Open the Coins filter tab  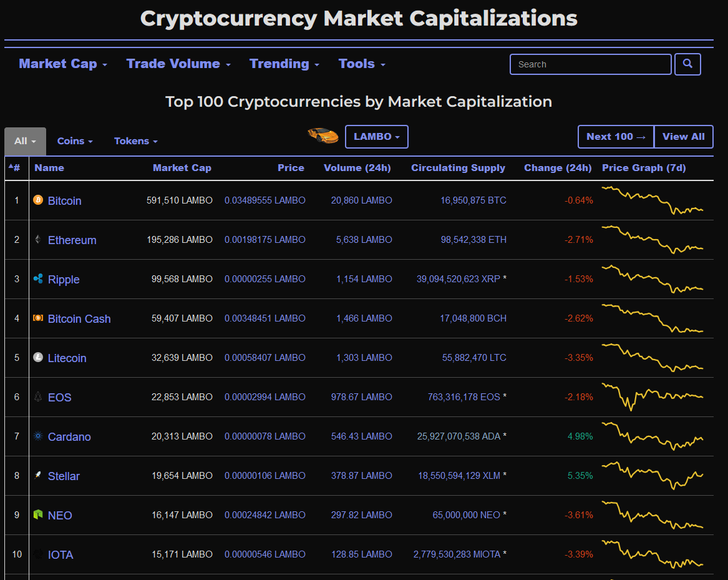click(75, 141)
